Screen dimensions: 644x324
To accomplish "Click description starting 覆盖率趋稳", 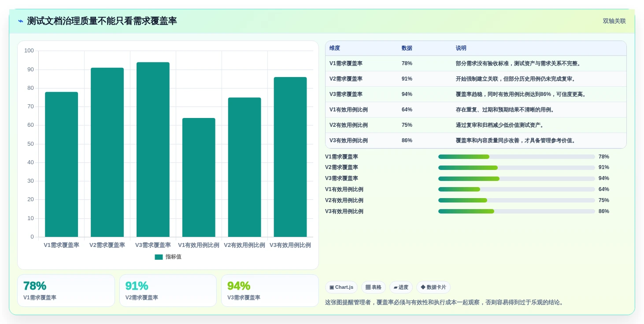I will (x=522, y=95).
